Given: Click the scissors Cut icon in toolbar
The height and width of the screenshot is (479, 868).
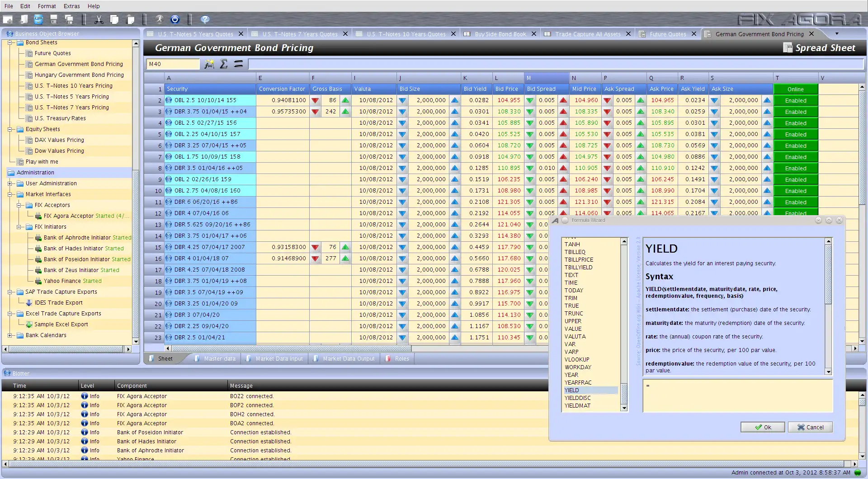Looking at the screenshot, I should click(99, 19).
